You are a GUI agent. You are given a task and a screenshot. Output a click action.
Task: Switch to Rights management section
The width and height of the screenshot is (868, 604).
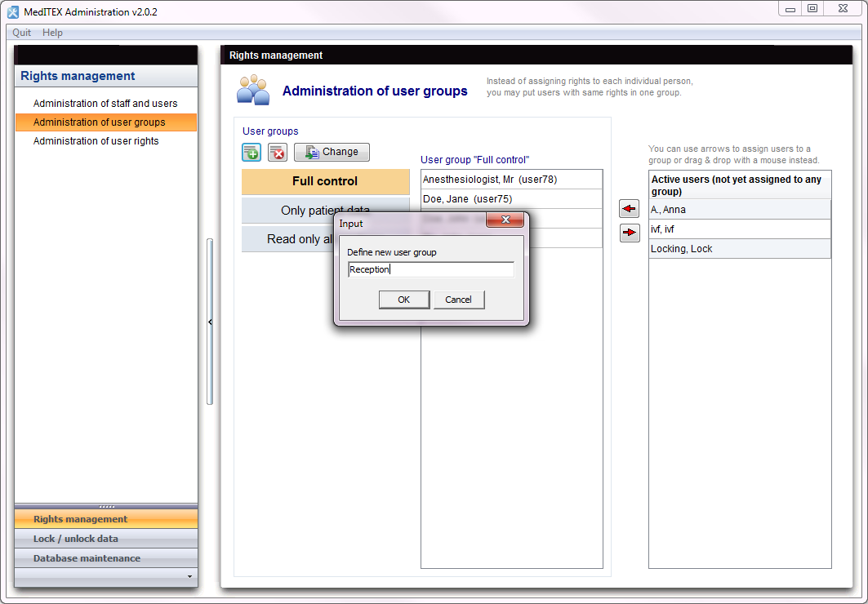[105, 519]
